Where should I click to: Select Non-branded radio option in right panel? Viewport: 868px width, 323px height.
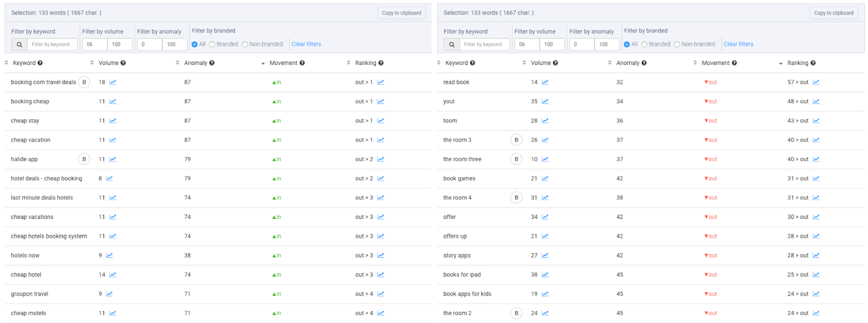(677, 44)
